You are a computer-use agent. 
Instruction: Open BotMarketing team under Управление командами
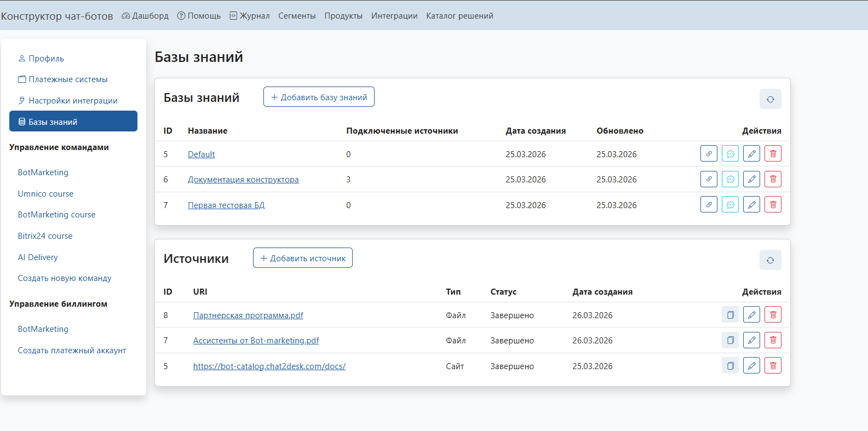pyautogui.click(x=43, y=173)
